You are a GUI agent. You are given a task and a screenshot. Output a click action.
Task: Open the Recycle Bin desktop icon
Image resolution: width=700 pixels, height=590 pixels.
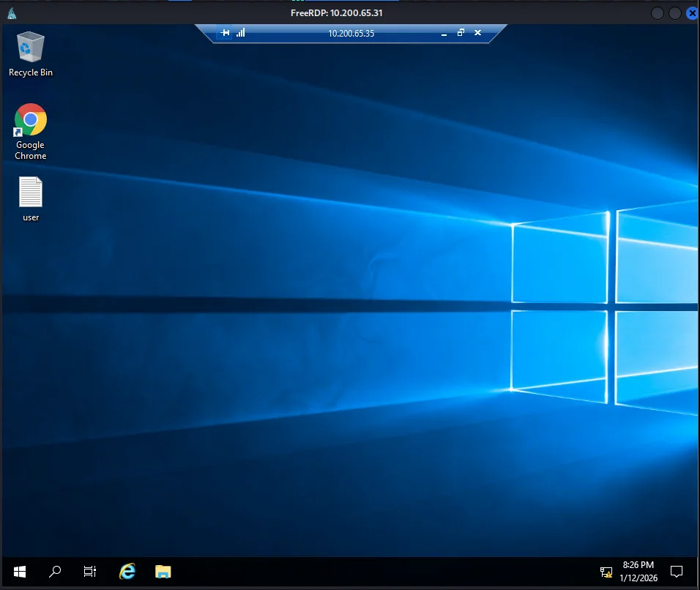[30, 48]
